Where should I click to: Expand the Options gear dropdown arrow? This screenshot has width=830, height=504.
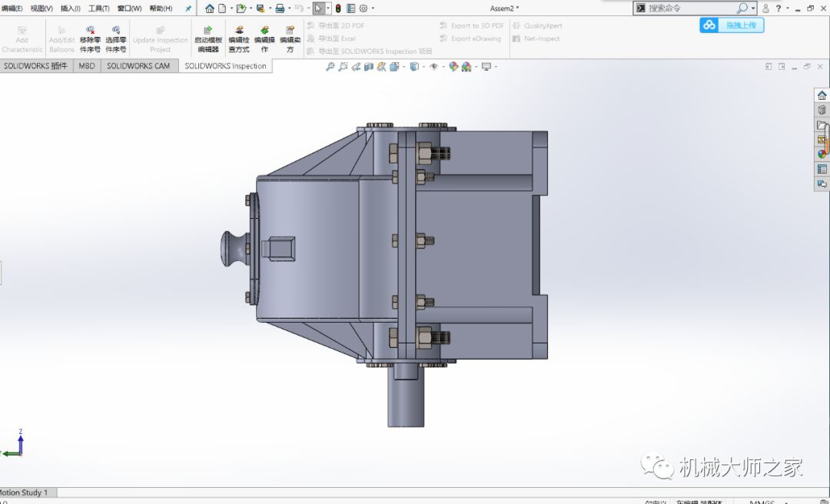tap(373, 8)
